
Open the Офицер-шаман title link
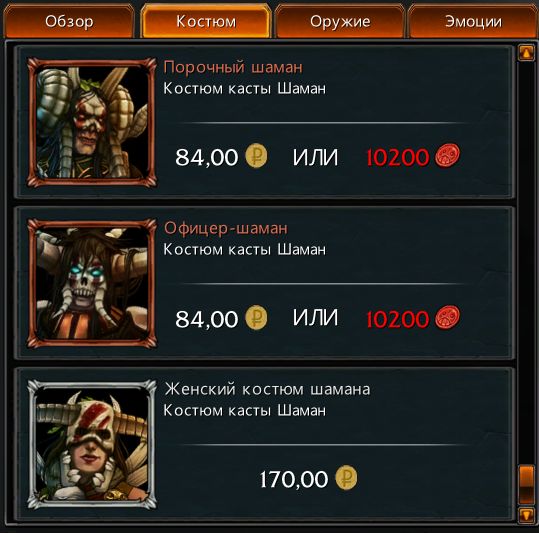point(226,228)
